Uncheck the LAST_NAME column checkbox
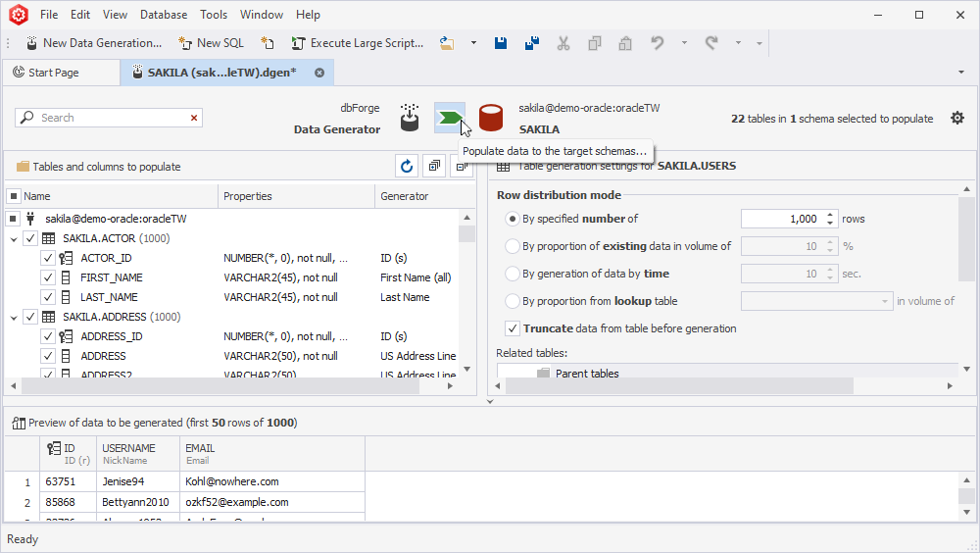This screenshot has width=980, height=553. tap(48, 297)
